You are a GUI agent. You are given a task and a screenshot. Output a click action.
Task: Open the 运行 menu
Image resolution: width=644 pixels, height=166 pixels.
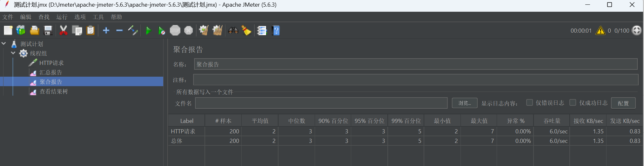point(62,17)
